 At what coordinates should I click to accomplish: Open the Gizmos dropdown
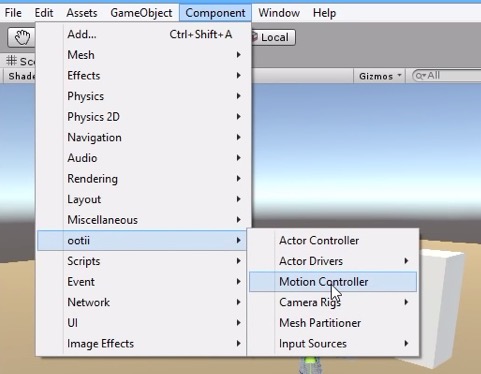pyautogui.click(x=380, y=76)
